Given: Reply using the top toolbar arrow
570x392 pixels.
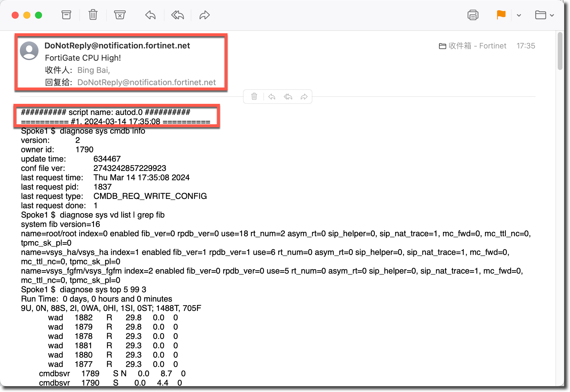Looking at the screenshot, I should 150,15.
